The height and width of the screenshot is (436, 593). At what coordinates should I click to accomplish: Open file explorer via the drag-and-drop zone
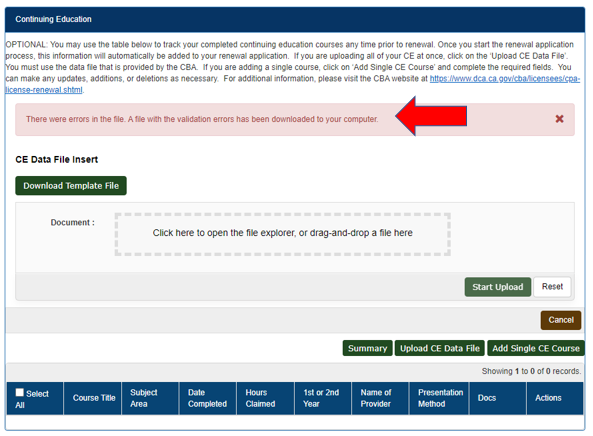point(283,234)
